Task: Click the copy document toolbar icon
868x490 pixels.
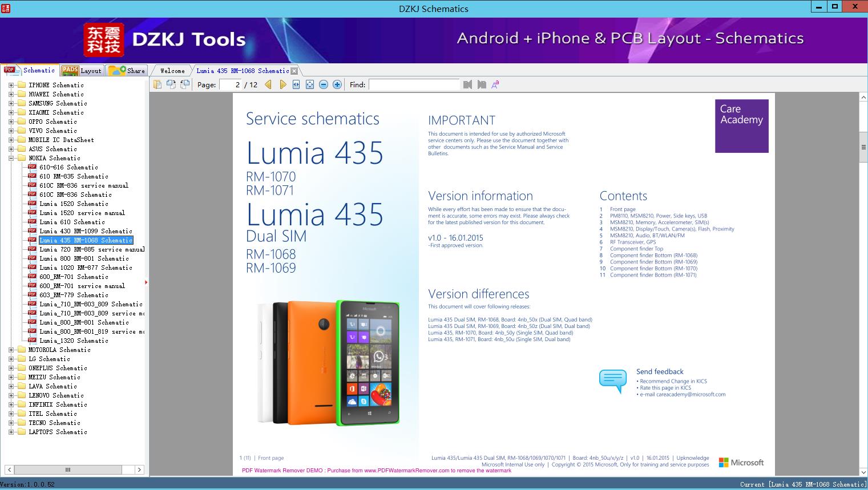Action: click(157, 84)
